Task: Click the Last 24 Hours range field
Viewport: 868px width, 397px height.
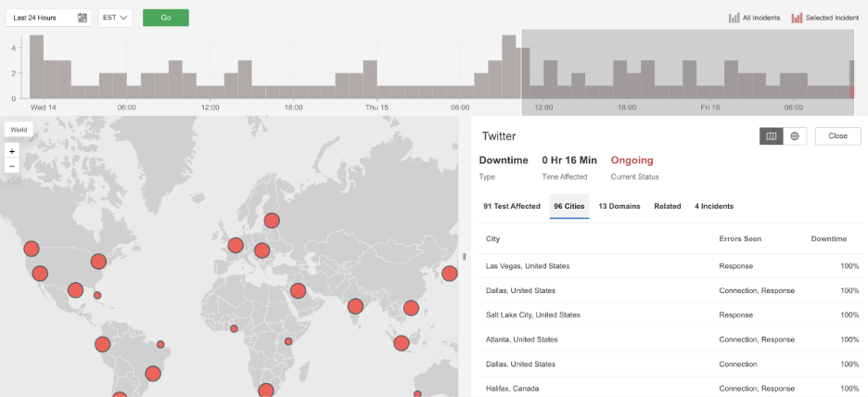Action: click(49, 18)
